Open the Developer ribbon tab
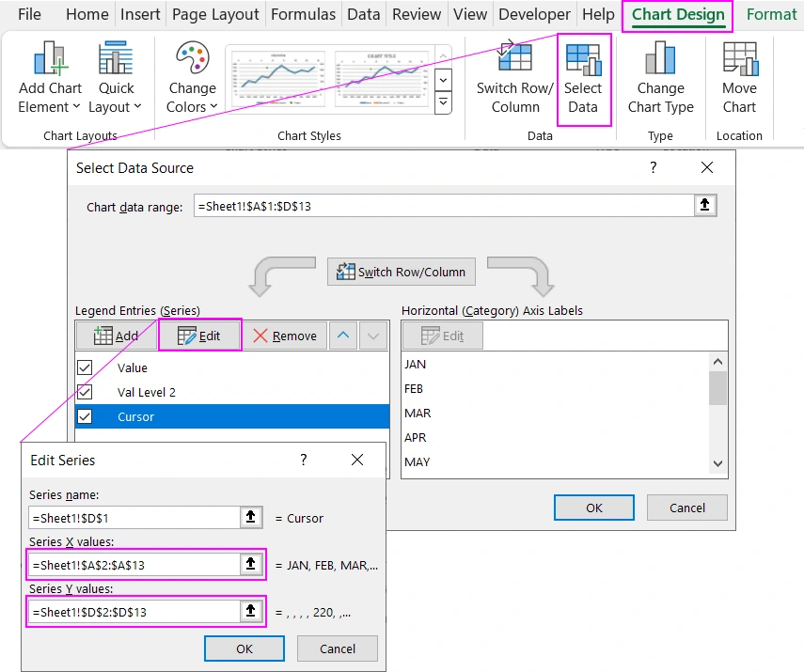804x672 pixels. point(534,14)
